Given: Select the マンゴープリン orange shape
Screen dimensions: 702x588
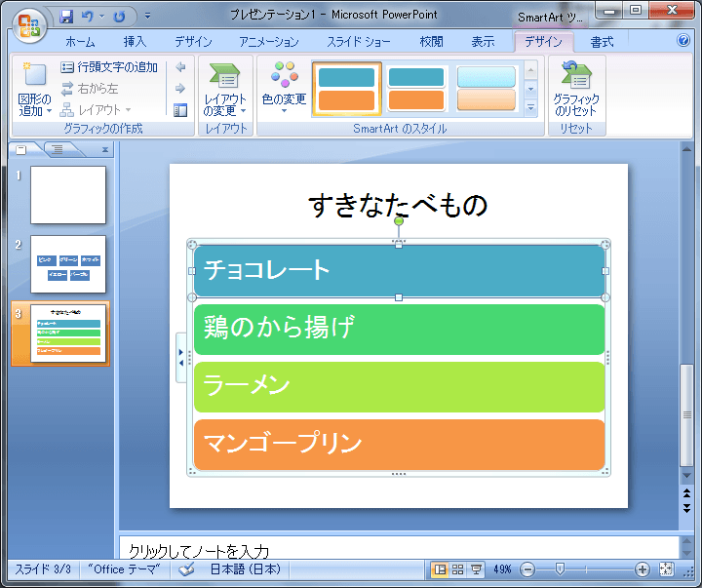Looking at the screenshot, I should click(399, 445).
